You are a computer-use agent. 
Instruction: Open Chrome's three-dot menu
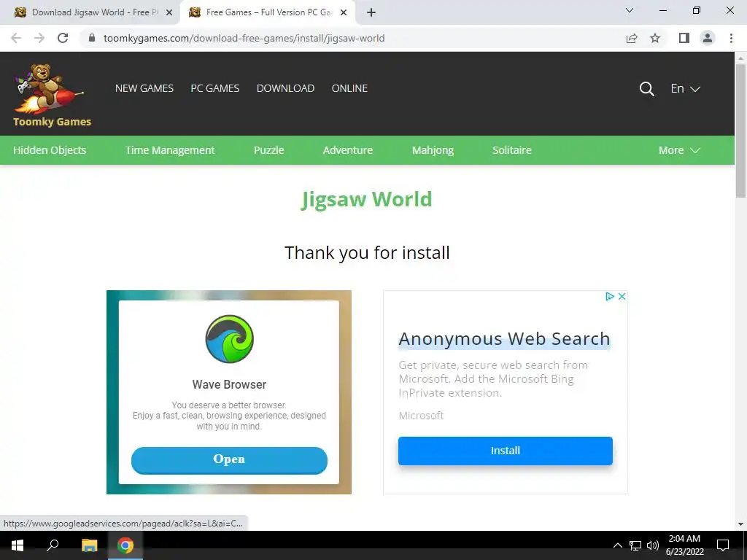[x=731, y=38]
